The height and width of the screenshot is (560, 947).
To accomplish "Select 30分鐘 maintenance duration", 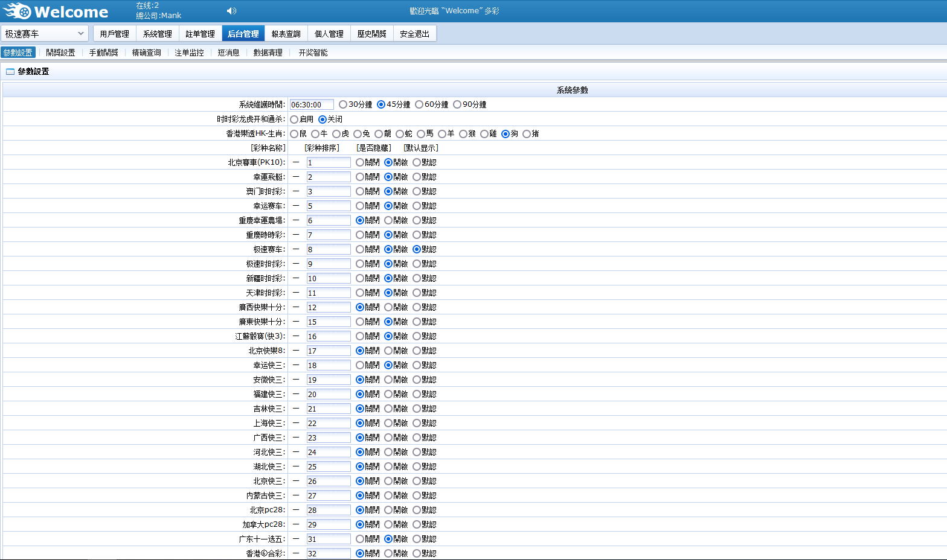I will [343, 104].
